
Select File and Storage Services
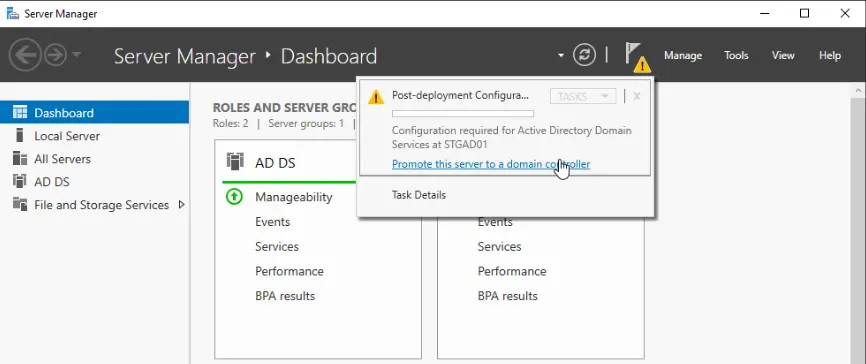pyautogui.click(x=102, y=205)
